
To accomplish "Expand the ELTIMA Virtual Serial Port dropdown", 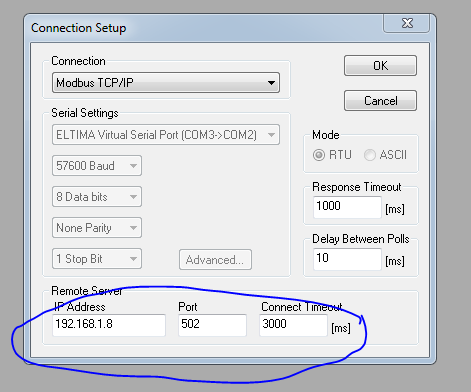I will pos(166,135).
